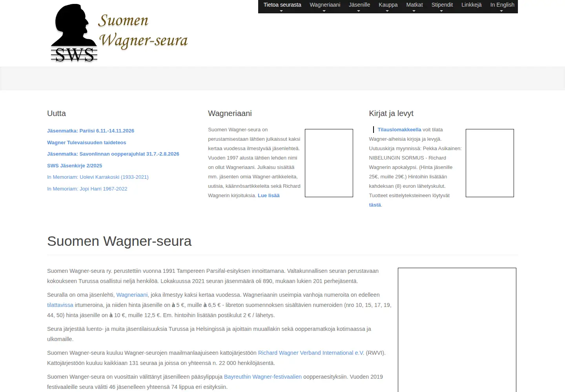Click the Suomen Wagner-seura main heading
565x392 pixels.
(119, 241)
